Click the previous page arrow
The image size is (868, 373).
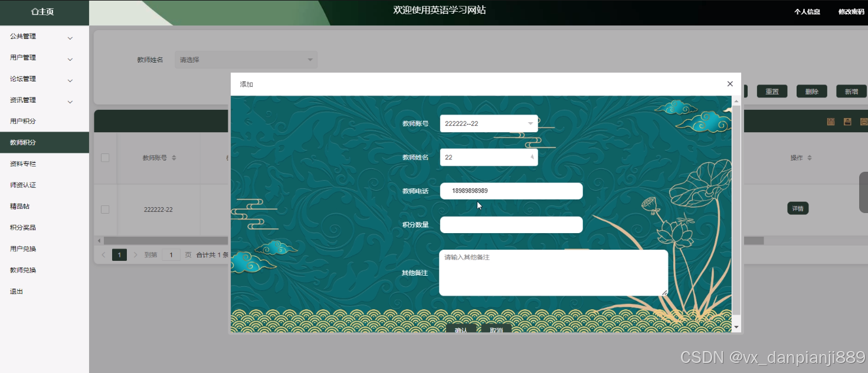(103, 255)
